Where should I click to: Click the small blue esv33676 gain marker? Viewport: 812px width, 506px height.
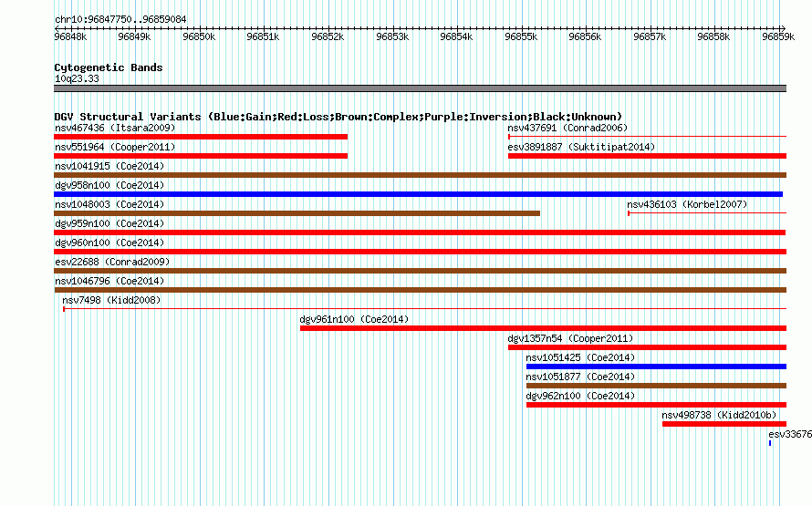pos(770,443)
